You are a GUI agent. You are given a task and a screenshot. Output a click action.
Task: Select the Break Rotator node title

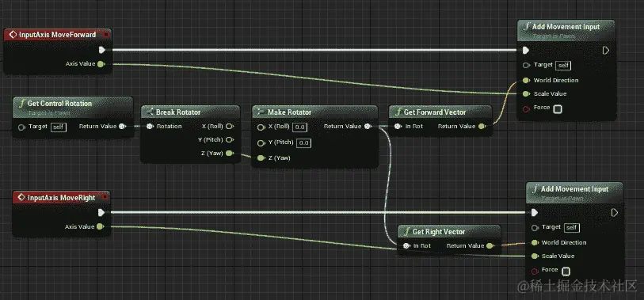point(178,112)
